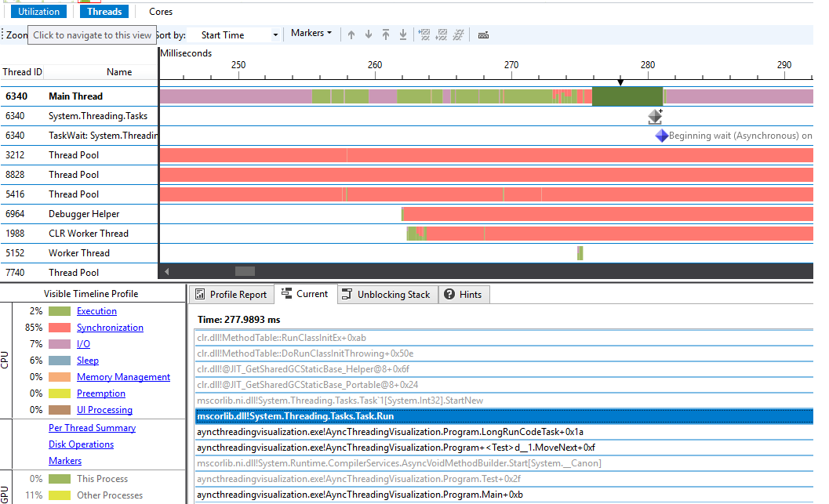Screen dimensions: 829x504
Task: Activate the time measurement ruler tool
Action: pyautogui.click(x=482, y=34)
